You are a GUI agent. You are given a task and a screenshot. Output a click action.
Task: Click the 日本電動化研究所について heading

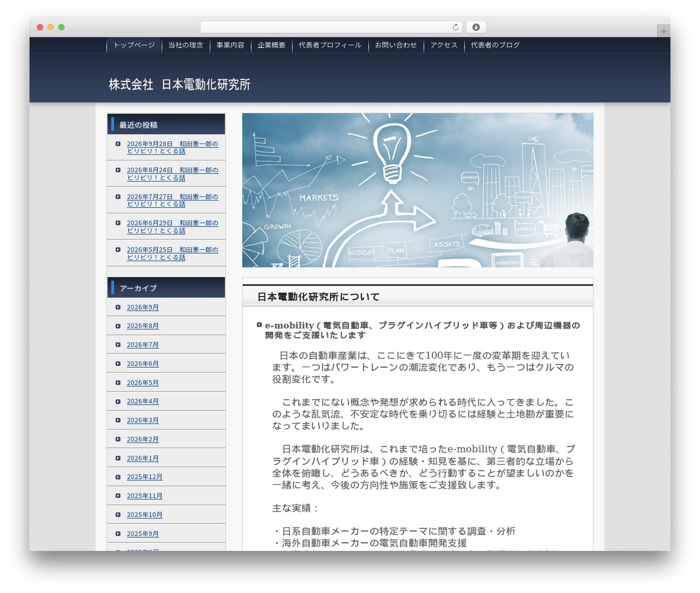coord(318,297)
